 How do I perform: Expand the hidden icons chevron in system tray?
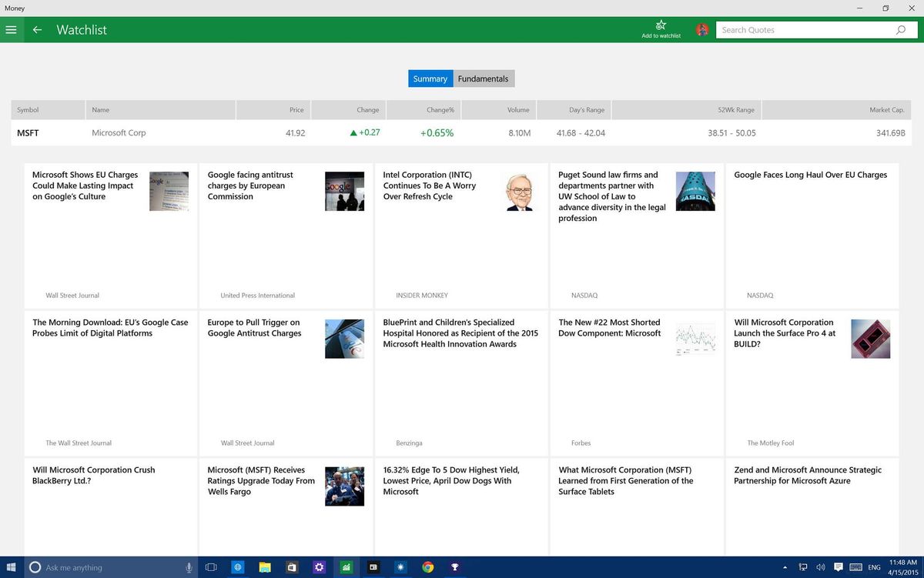point(785,567)
